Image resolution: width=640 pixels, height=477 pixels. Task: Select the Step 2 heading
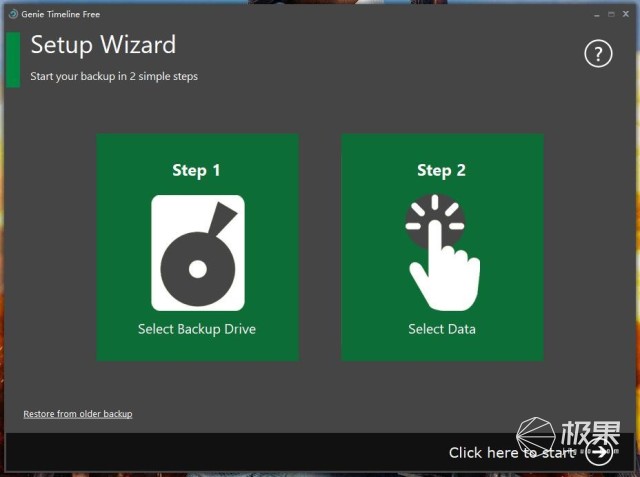[441, 170]
